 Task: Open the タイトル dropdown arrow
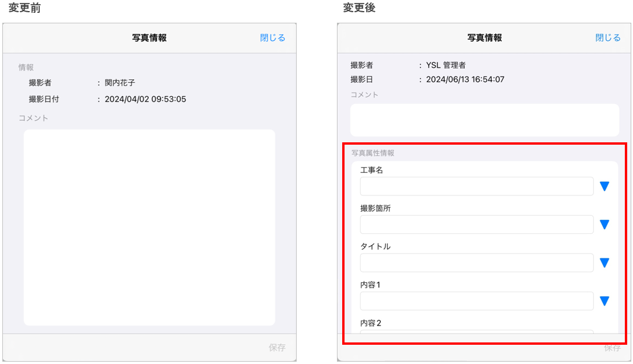(x=604, y=263)
